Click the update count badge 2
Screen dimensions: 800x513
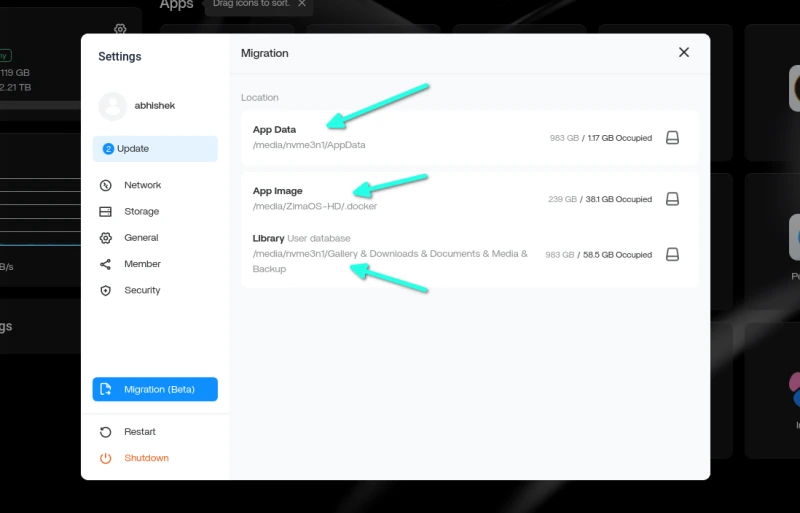108,149
